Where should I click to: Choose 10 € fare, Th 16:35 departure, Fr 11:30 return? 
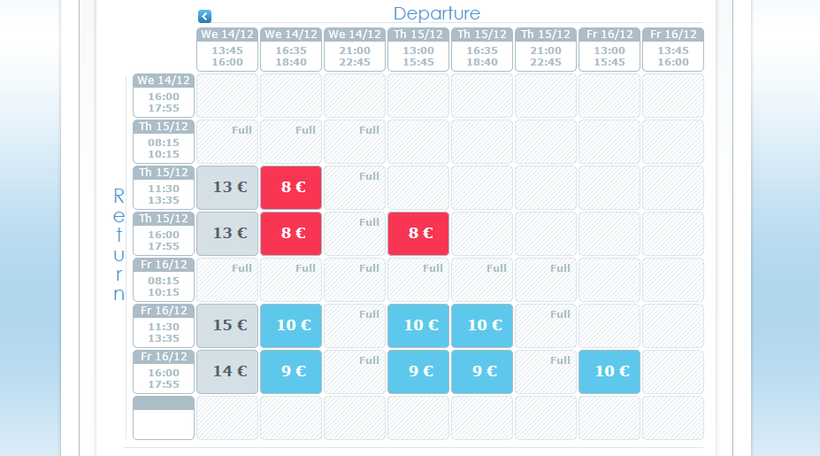tap(482, 325)
